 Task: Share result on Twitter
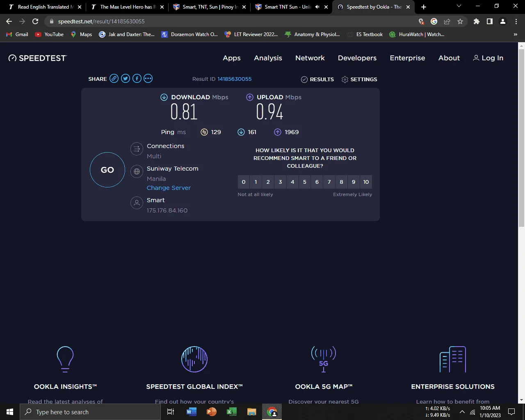[126, 79]
